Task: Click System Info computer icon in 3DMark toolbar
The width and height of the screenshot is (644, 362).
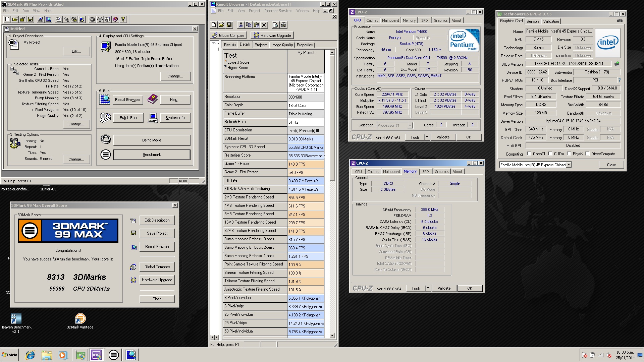Action: pyautogui.click(x=41, y=19)
